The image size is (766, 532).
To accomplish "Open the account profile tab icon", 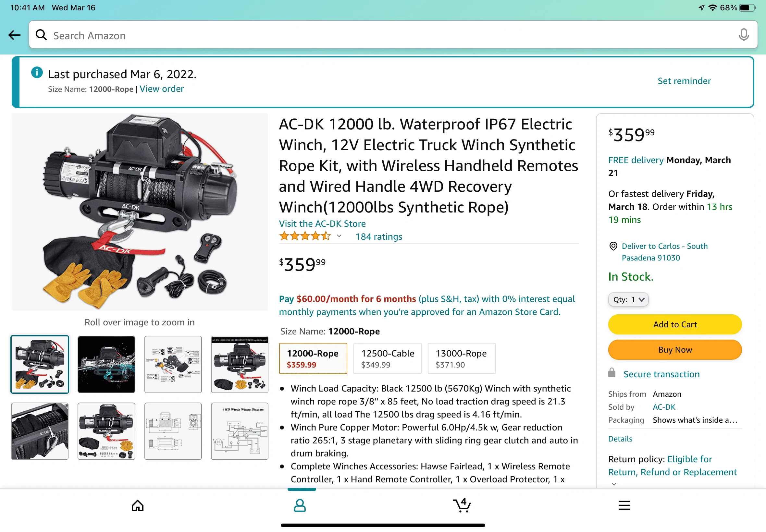I will click(300, 505).
